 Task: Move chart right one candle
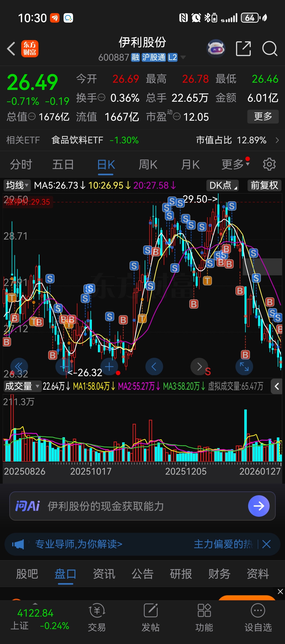click(x=199, y=367)
